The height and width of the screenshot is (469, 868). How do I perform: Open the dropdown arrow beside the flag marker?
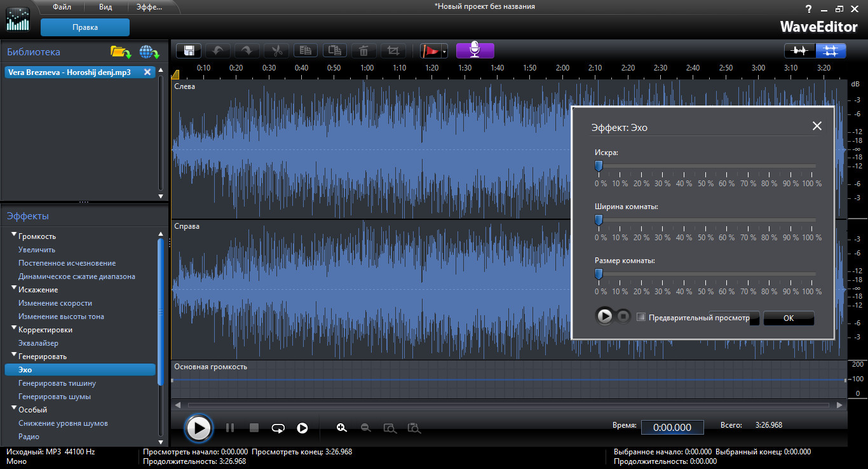445,51
